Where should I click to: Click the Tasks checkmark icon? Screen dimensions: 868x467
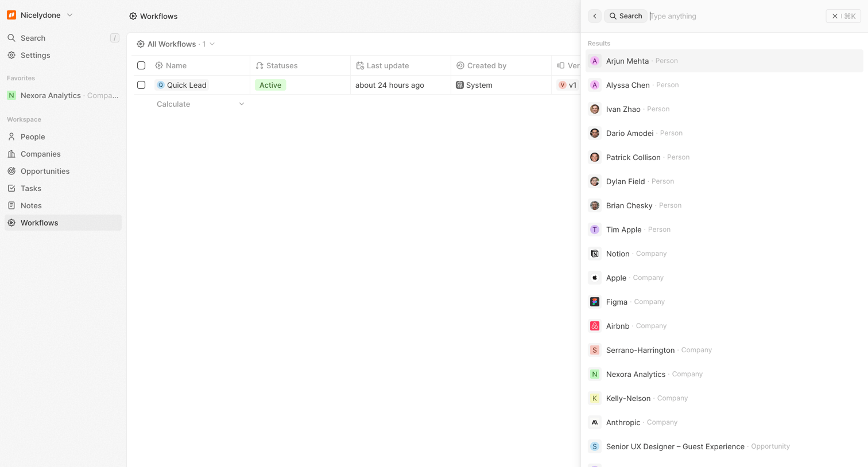tap(11, 188)
